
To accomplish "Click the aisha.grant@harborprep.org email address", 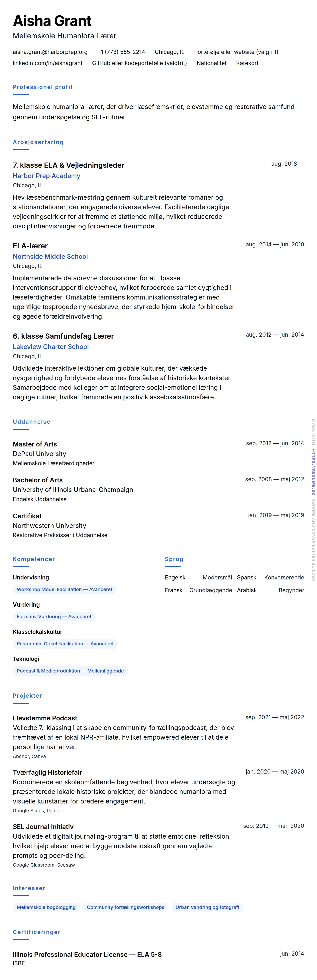I will tap(50, 52).
